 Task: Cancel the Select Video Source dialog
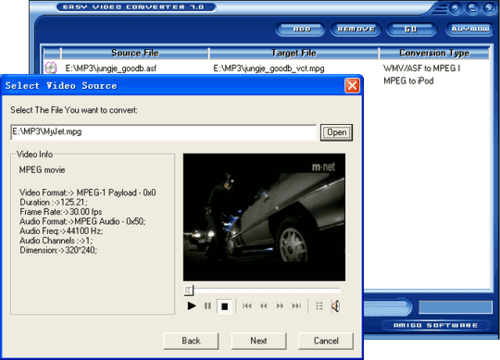tap(326, 341)
